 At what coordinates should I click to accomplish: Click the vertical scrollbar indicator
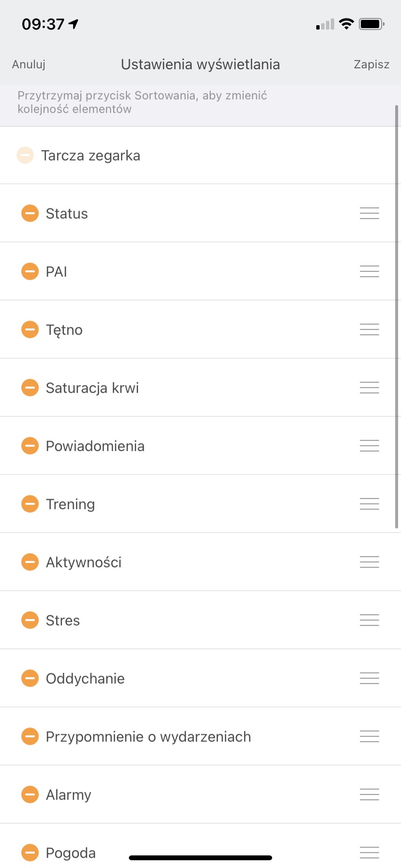[397, 316]
